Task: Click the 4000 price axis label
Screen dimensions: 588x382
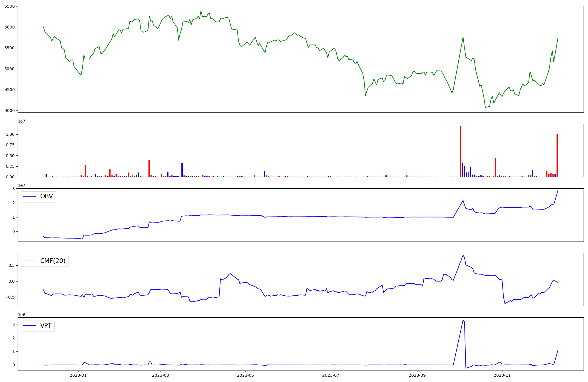Action: coord(9,111)
